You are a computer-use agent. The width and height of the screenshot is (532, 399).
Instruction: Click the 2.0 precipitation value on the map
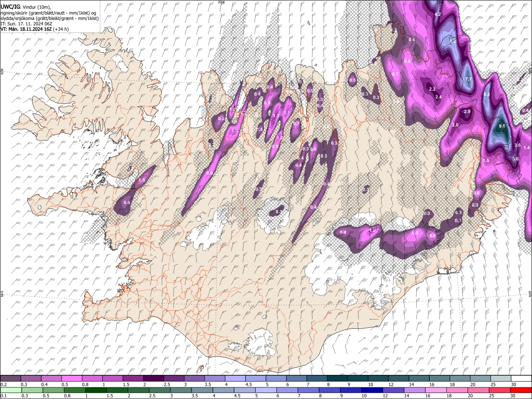tap(455, 125)
